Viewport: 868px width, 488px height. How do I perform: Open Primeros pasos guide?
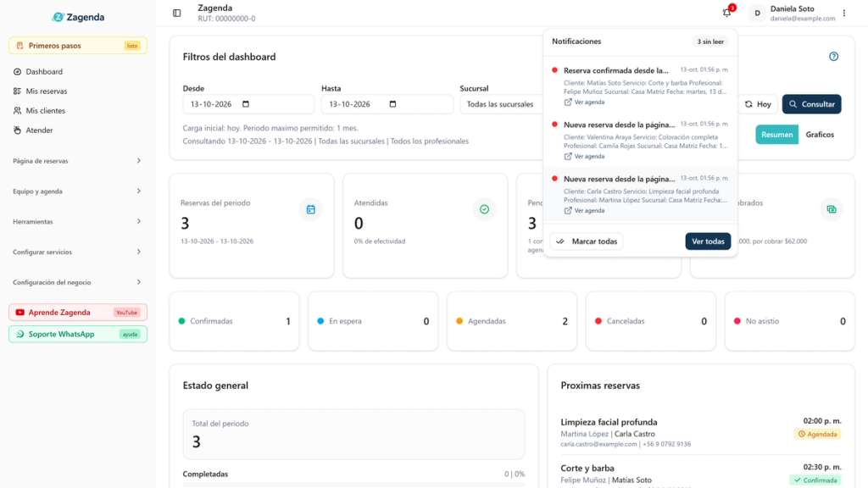coord(78,46)
